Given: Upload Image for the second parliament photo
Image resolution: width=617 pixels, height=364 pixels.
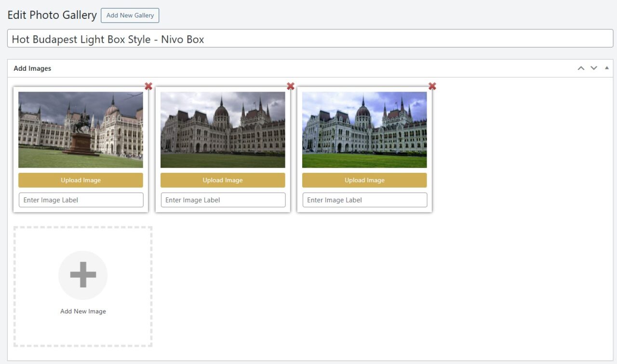Looking at the screenshot, I should 223,180.
